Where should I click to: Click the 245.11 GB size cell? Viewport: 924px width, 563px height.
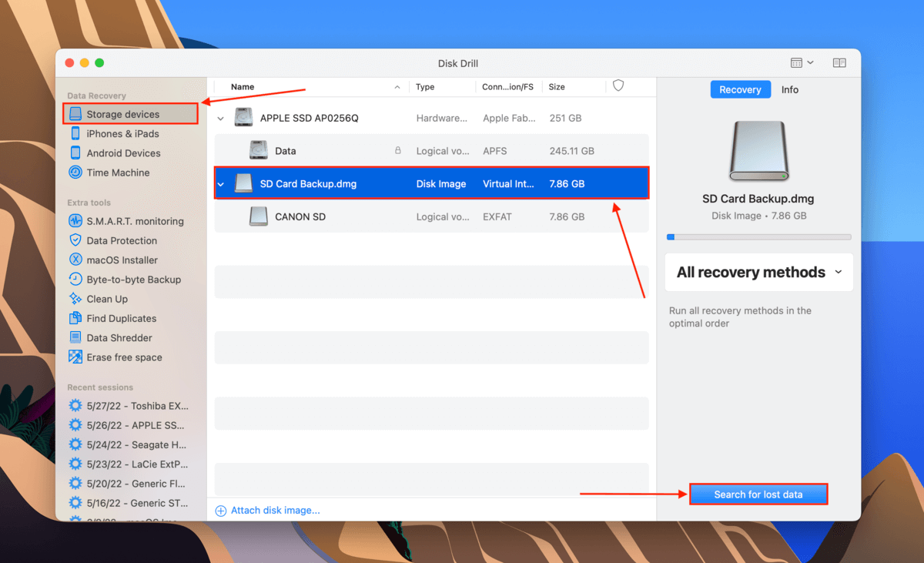click(571, 151)
